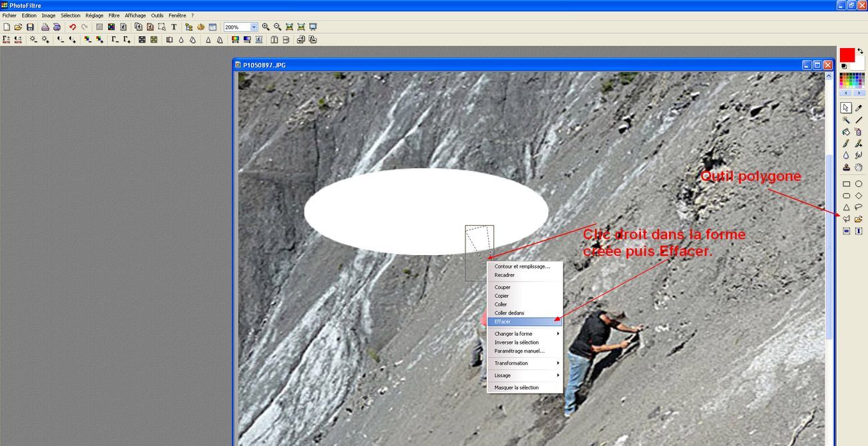This screenshot has height=446, width=868.
Task: Click Contour et remplissage option
Action: click(525, 266)
